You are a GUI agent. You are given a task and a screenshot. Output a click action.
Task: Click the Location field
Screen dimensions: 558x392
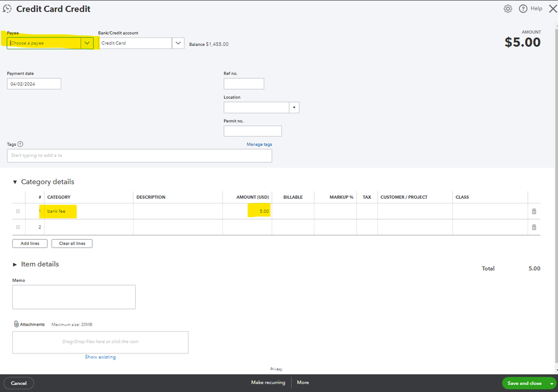(256, 107)
